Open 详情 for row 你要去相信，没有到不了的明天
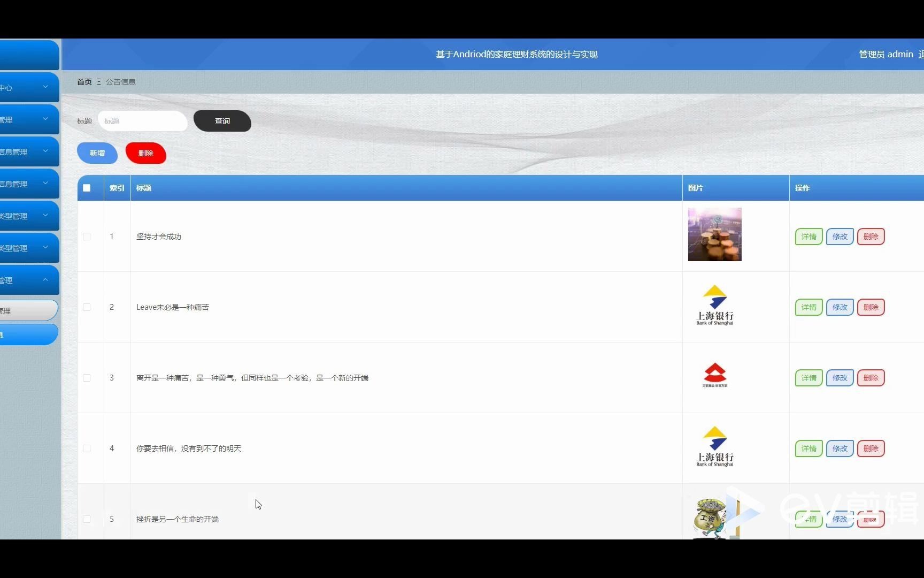This screenshot has width=924, height=578. [809, 448]
